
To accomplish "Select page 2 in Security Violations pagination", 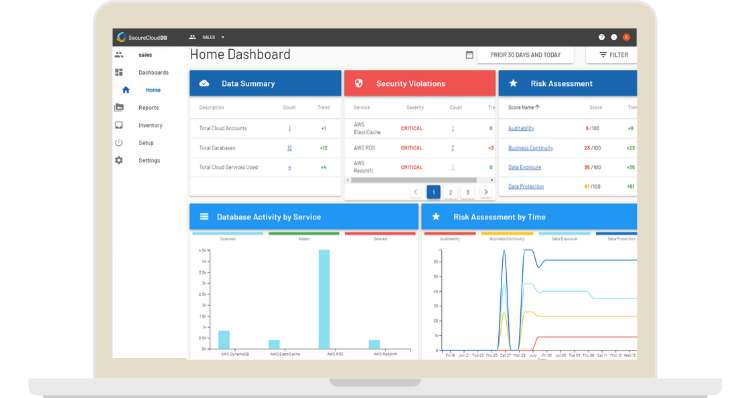I will [451, 192].
